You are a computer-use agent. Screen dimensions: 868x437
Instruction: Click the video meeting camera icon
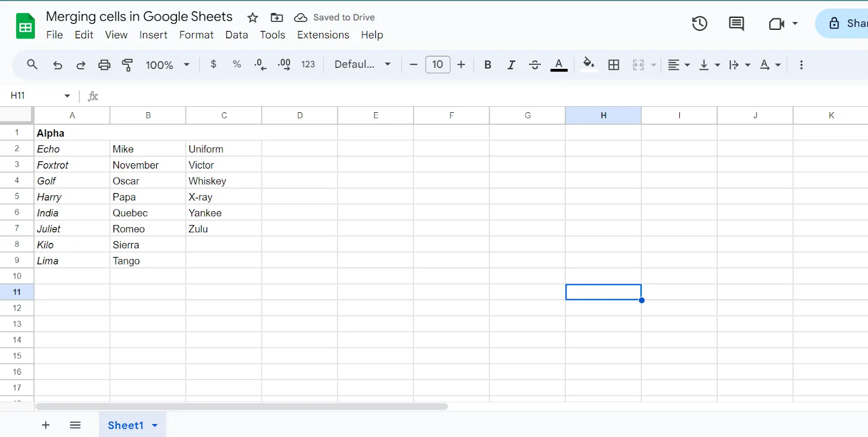click(x=776, y=23)
